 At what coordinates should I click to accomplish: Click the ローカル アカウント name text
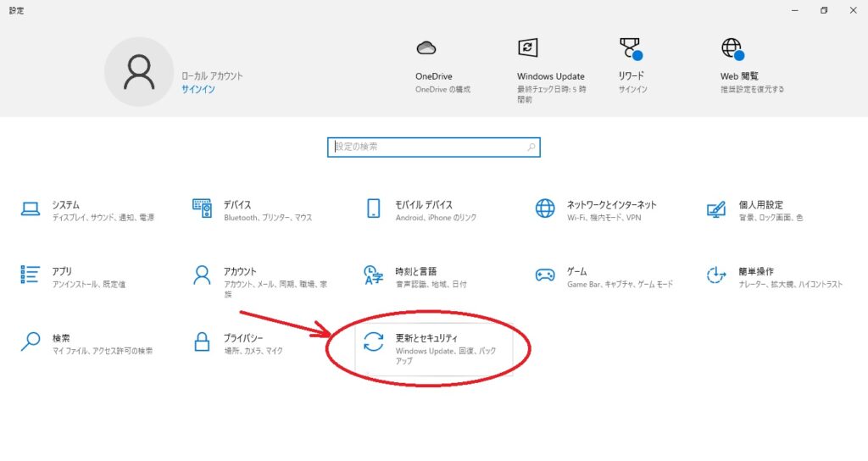(x=212, y=75)
